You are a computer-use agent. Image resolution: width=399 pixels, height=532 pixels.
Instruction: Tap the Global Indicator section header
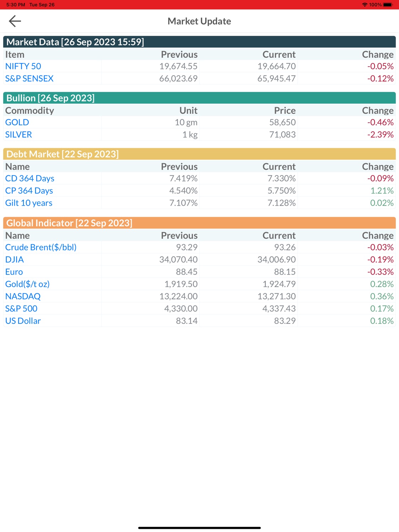[199, 223]
